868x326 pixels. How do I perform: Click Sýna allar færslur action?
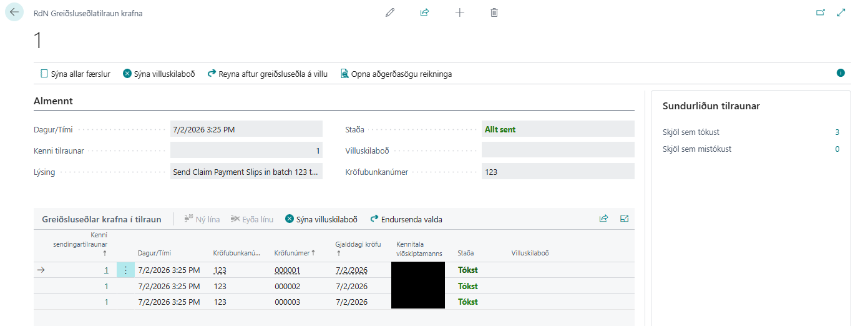pyautogui.click(x=75, y=74)
